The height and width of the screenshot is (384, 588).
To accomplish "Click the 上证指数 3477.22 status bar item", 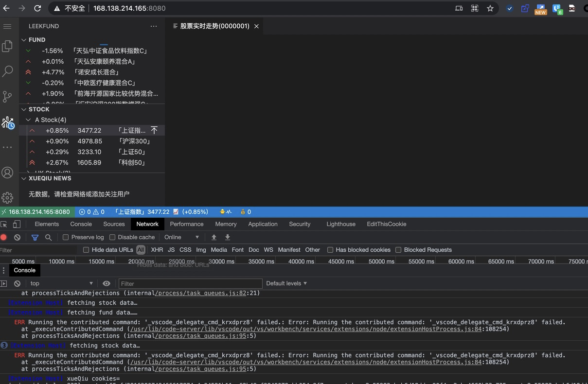I will (161, 212).
